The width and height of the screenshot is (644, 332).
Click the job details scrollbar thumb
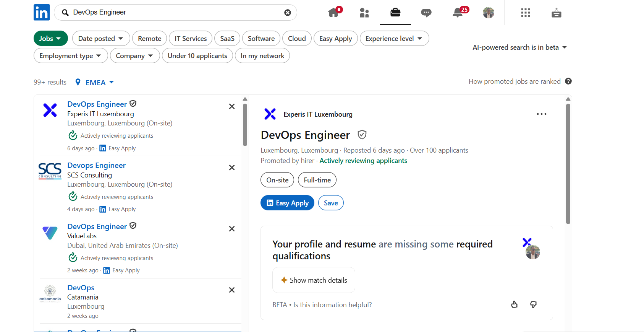(x=568, y=164)
